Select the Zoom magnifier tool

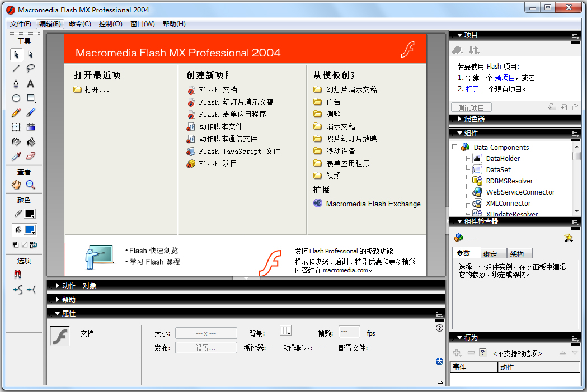[x=31, y=185]
